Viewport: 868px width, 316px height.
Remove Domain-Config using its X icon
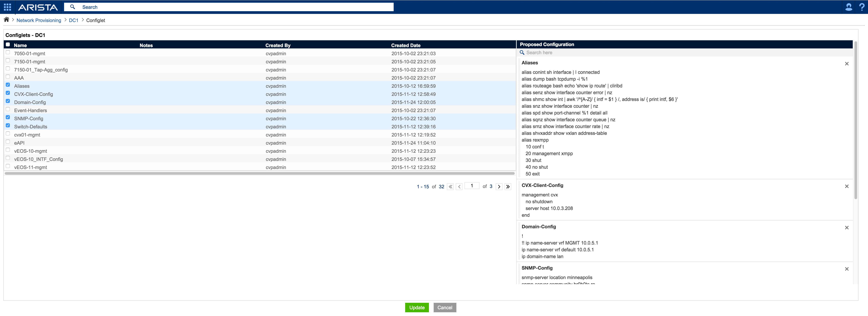coord(846,228)
